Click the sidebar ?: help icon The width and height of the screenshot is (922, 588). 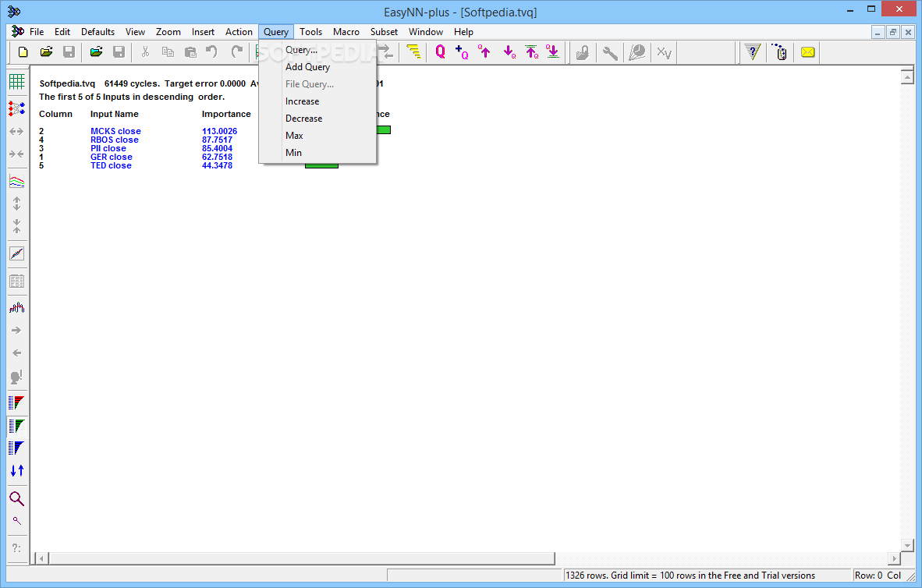click(17, 548)
